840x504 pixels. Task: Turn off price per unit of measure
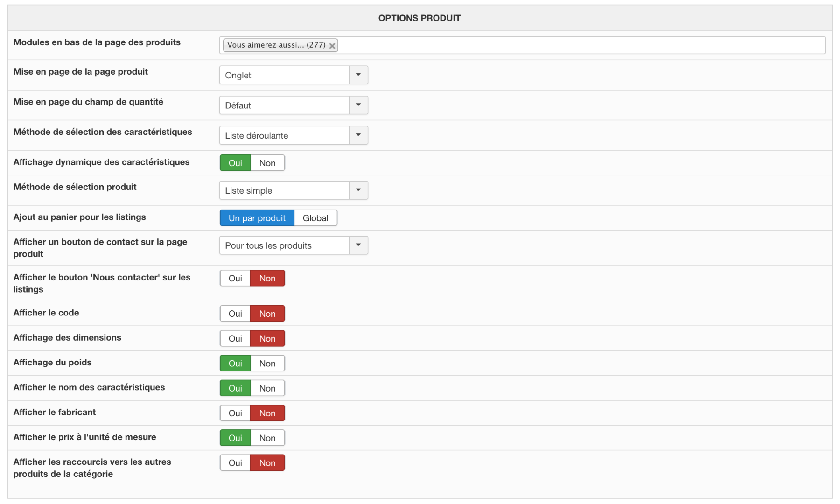tap(267, 438)
